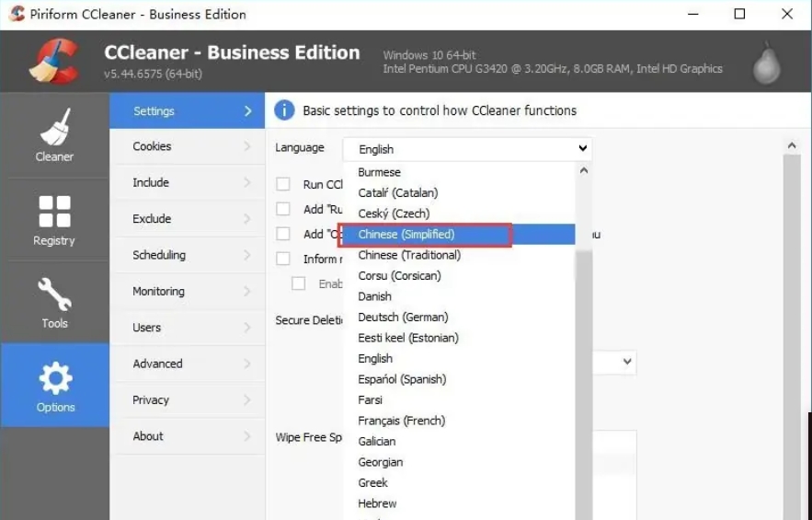Screen dimensions: 812x520
Task: Toggle the indented 'Enable' checkbox
Action: tap(299, 283)
